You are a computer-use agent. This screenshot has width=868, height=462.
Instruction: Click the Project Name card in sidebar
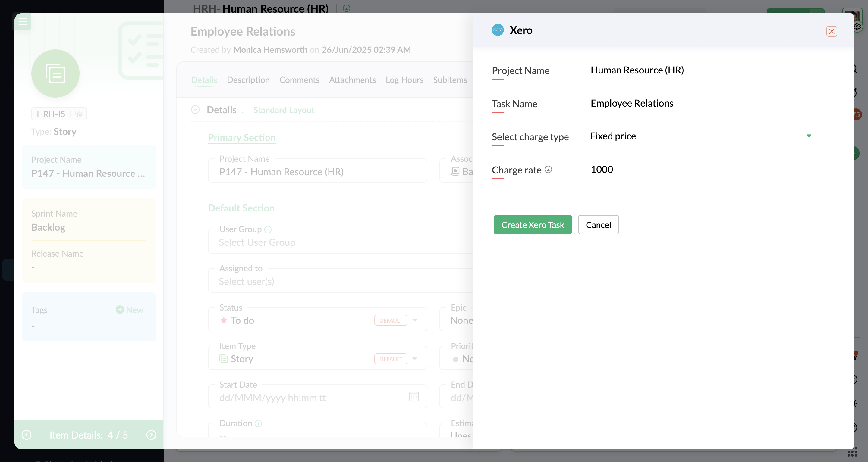pos(89,167)
